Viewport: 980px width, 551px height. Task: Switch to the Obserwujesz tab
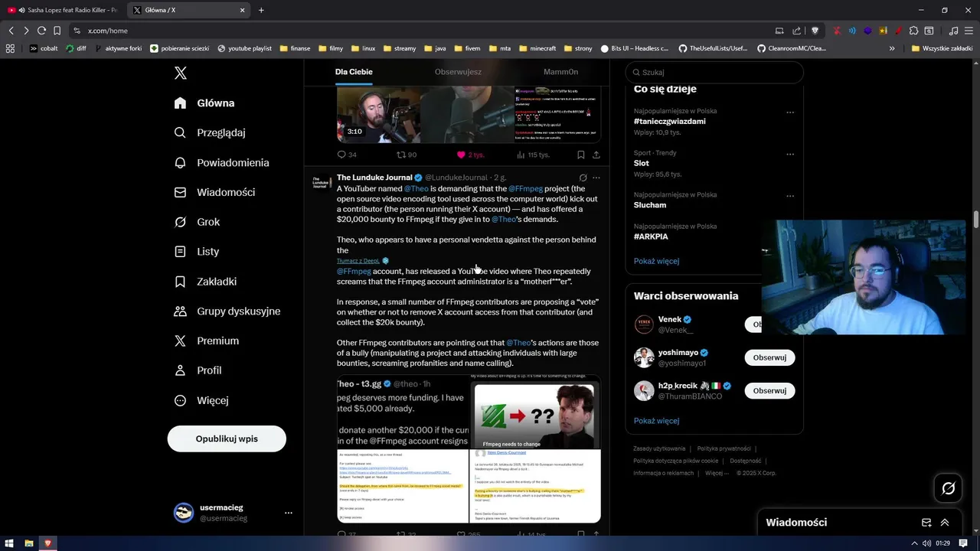(x=458, y=72)
